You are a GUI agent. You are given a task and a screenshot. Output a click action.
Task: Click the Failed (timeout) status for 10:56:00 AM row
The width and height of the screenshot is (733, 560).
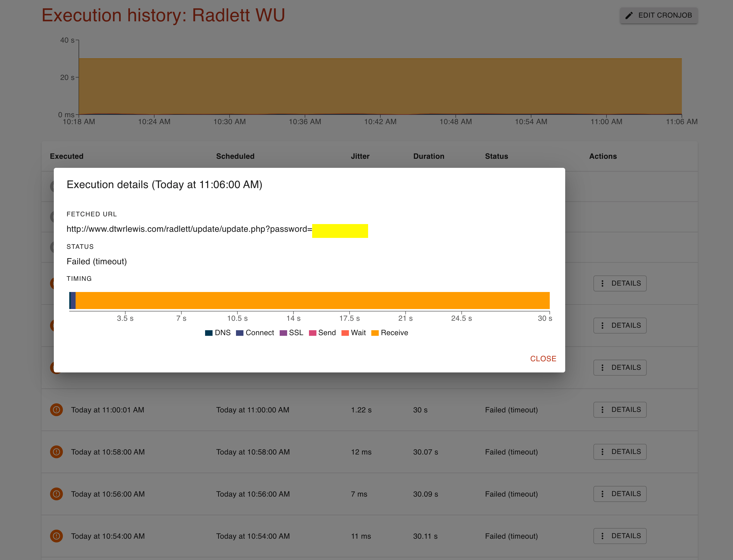(511, 494)
